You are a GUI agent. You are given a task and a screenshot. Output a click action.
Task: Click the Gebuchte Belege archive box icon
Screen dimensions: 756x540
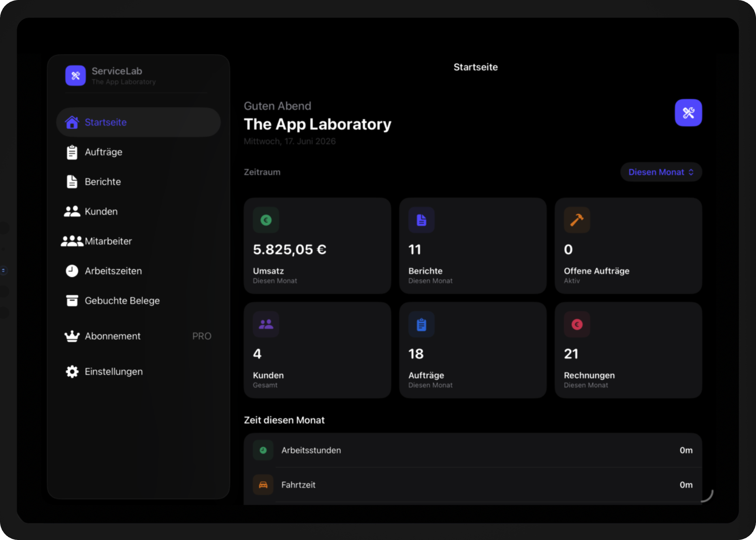coord(72,300)
